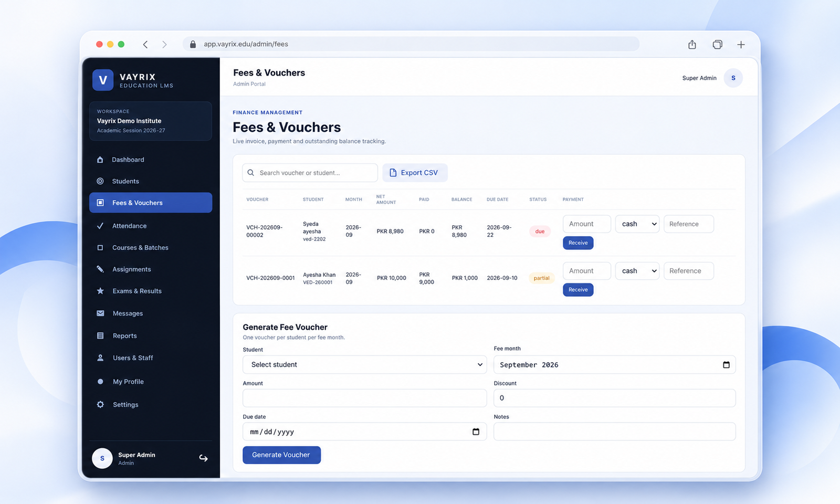Click the Generate Voucher button
The image size is (840, 504).
(281, 455)
